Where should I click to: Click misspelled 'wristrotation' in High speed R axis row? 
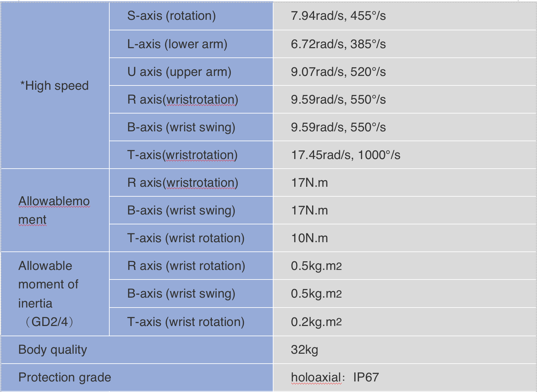click(x=200, y=99)
